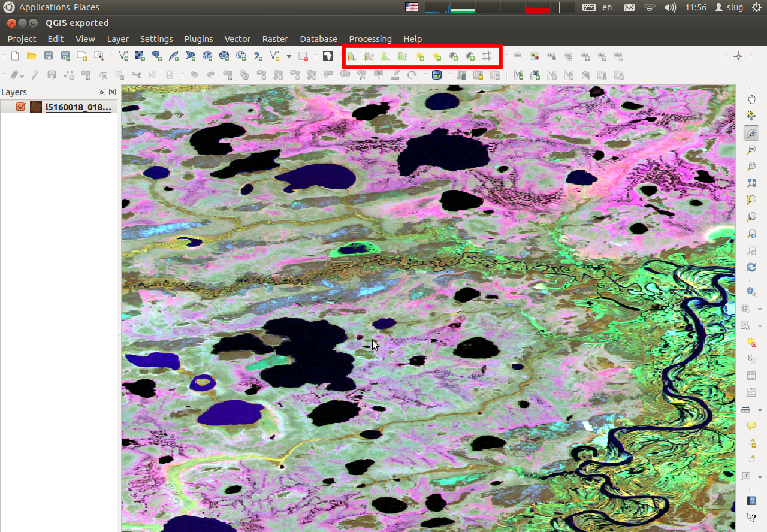Viewport: 767px width, 532px height.
Task: Click the Zoom Full extent icon
Action: pos(751,183)
